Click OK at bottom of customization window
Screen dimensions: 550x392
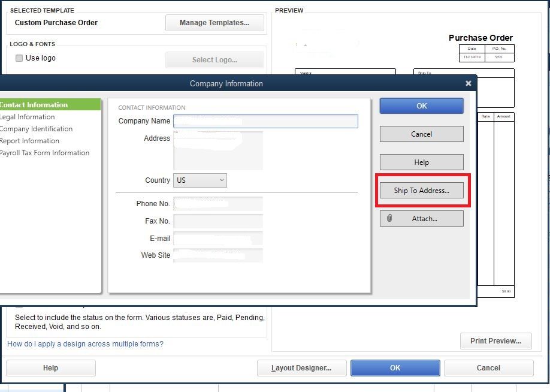(x=395, y=368)
